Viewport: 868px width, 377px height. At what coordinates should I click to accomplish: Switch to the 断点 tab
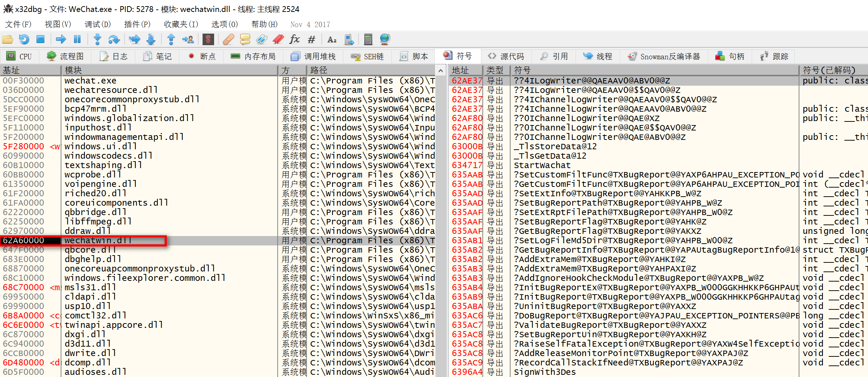202,56
